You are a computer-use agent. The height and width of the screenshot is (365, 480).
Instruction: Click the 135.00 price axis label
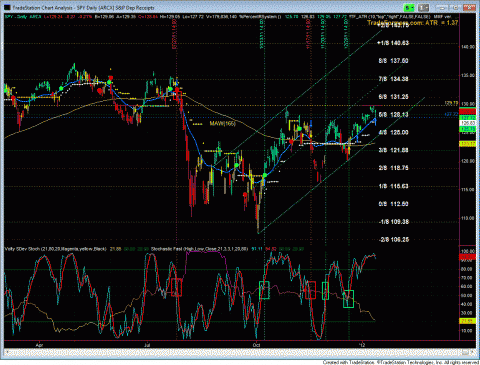468,75
